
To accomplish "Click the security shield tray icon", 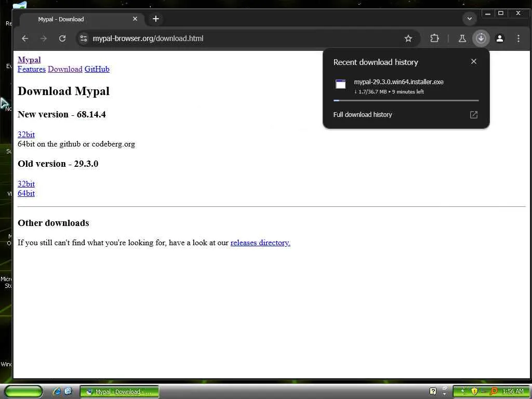I will pos(474,392).
